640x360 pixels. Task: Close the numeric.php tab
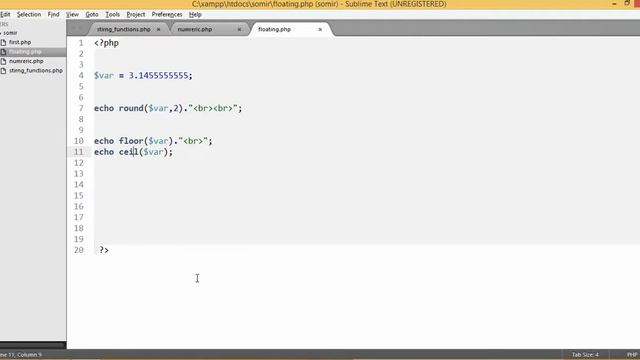coord(239,29)
